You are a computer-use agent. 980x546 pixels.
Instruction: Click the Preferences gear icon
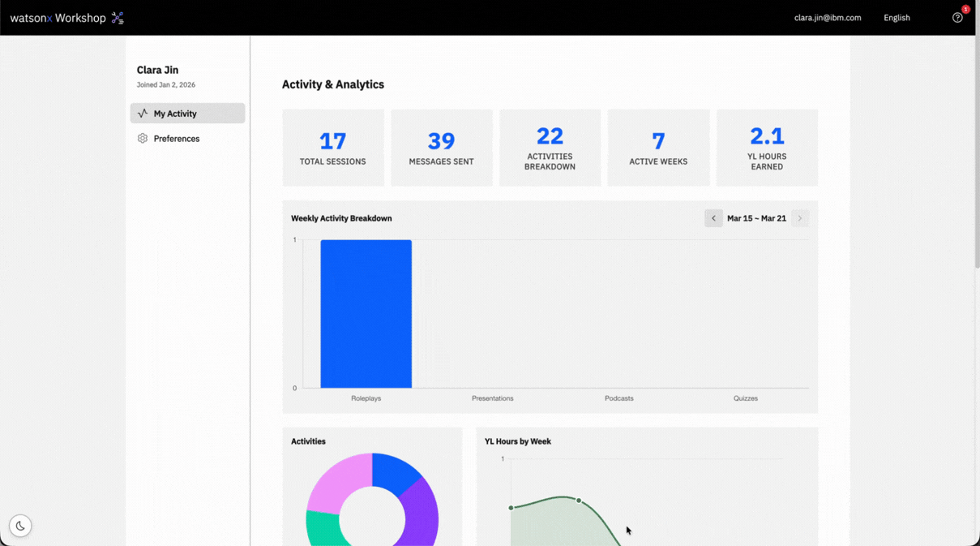pyautogui.click(x=143, y=139)
